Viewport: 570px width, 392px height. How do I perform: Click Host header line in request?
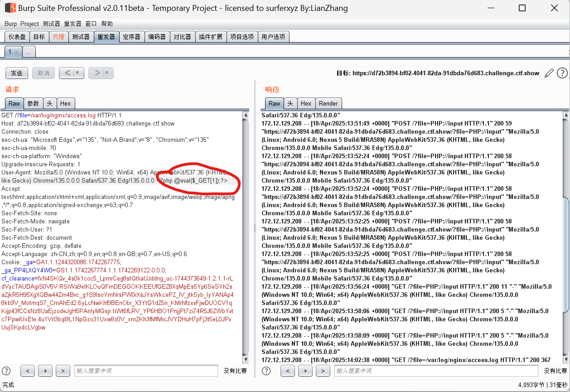click(x=88, y=123)
